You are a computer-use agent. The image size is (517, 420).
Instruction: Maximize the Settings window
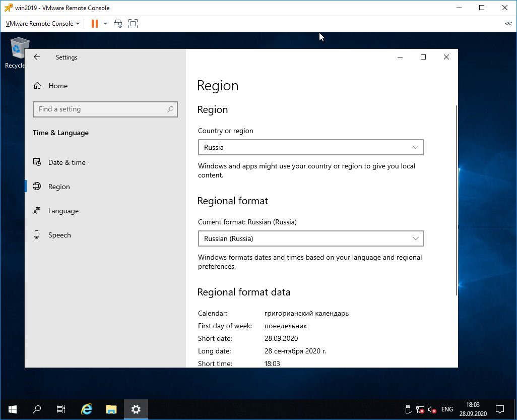click(423, 57)
